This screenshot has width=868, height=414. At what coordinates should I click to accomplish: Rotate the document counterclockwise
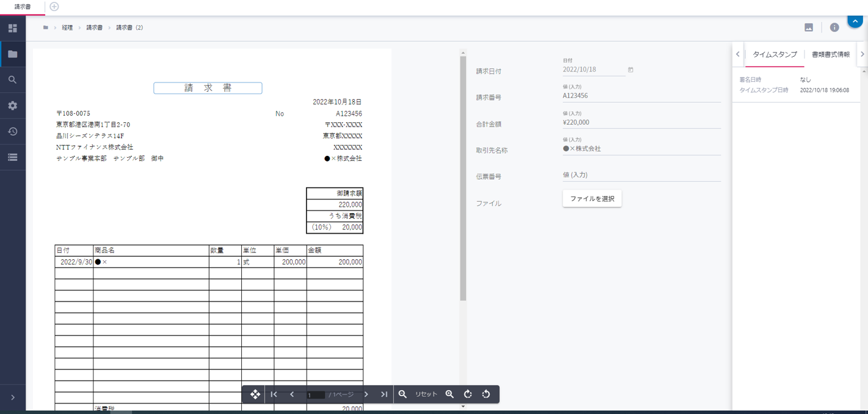point(486,394)
